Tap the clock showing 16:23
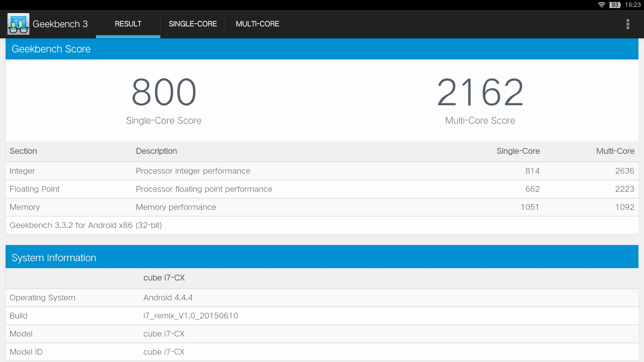The width and height of the screenshot is (644, 362). point(633,5)
